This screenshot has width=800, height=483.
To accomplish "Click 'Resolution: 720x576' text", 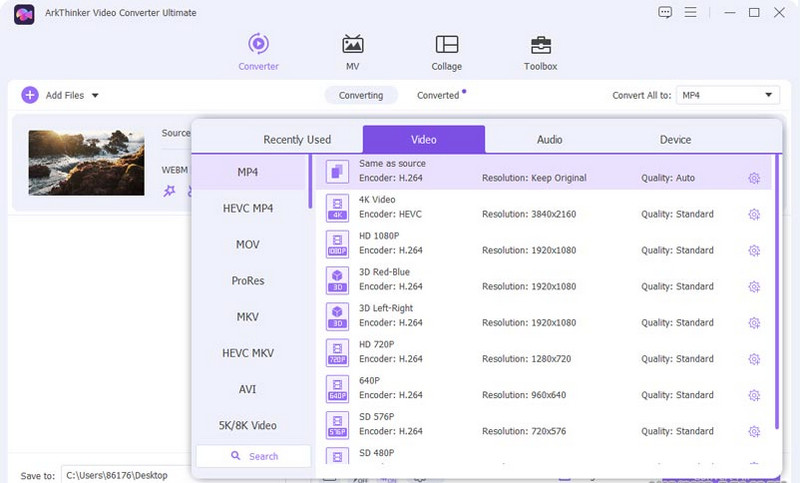I will (523, 431).
